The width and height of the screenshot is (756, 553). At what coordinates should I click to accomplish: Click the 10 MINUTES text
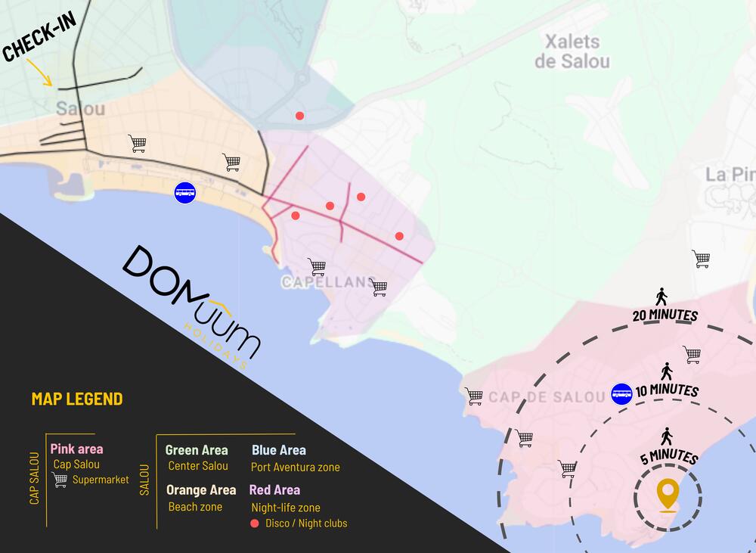668,390
